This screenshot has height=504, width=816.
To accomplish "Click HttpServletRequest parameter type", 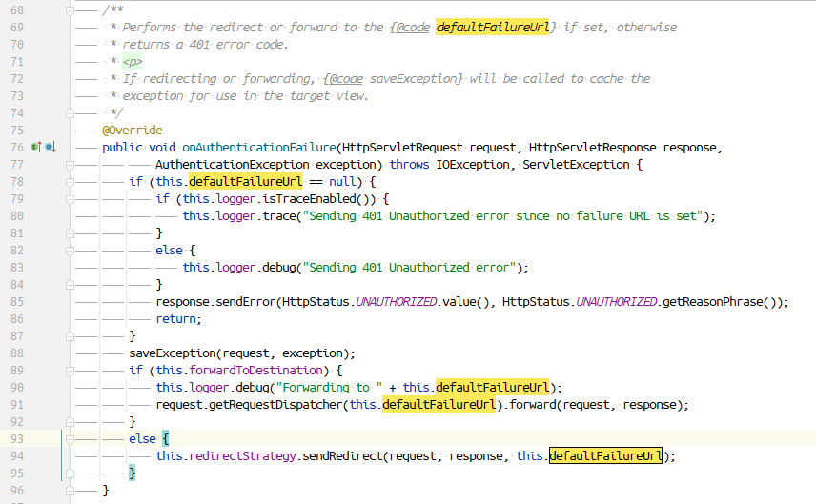I will pos(402,147).
